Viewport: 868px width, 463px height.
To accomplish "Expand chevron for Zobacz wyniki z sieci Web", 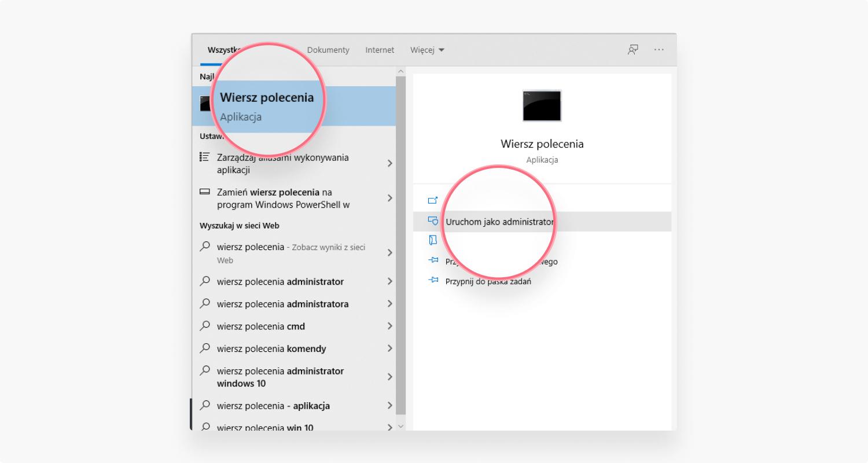I will tap(389, 253).
